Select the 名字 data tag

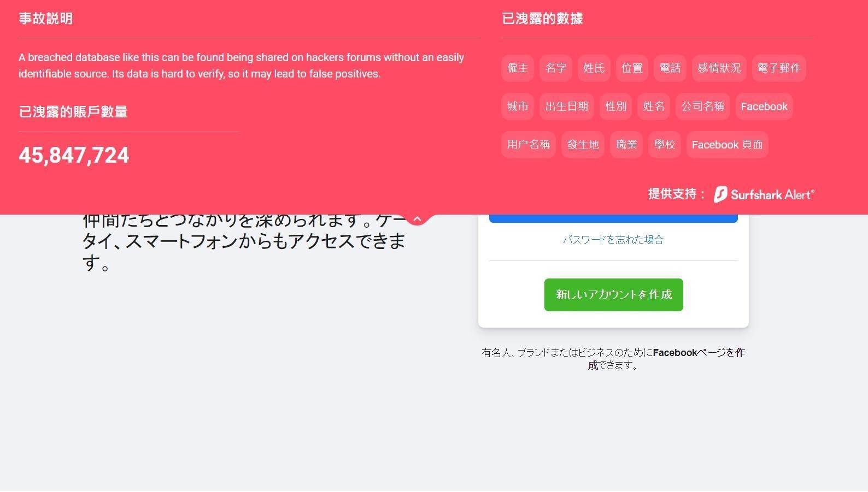point(556,68)
